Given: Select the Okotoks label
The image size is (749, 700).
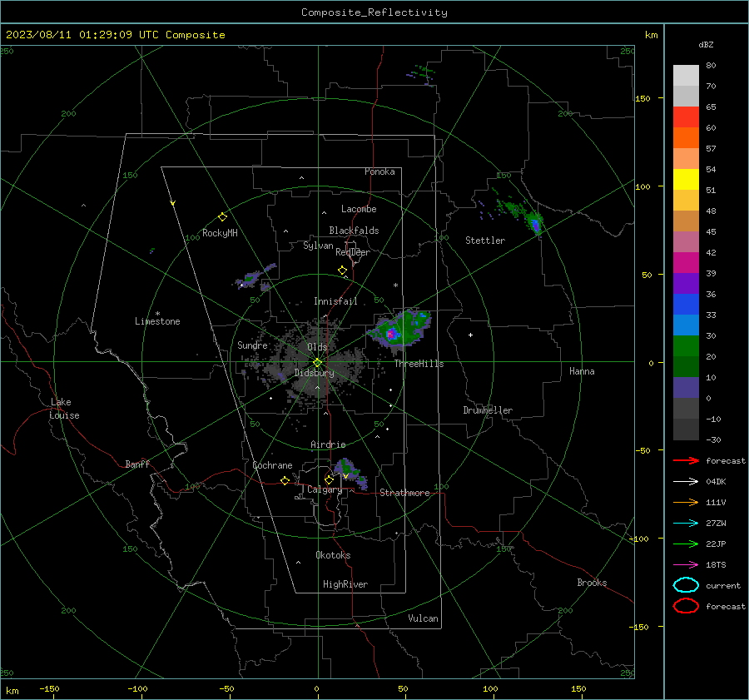Looking at the screenshot, I should [x=333, y=554].
